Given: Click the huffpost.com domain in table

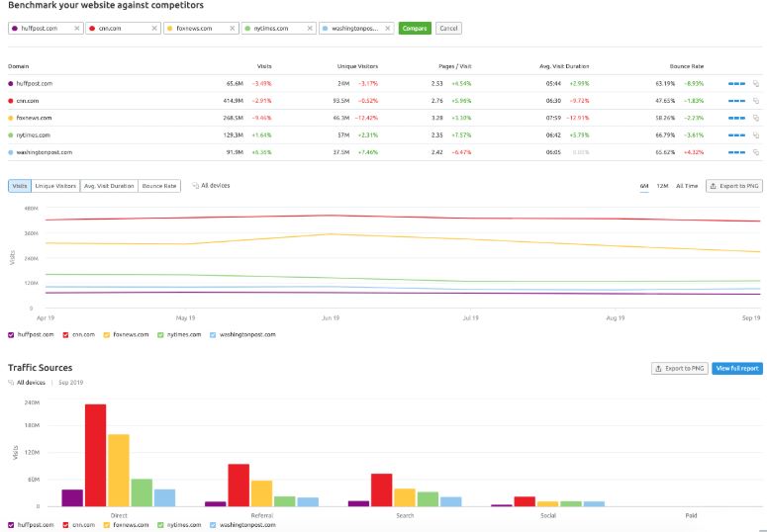Looking at the screenshot, I should pos(35,84).
